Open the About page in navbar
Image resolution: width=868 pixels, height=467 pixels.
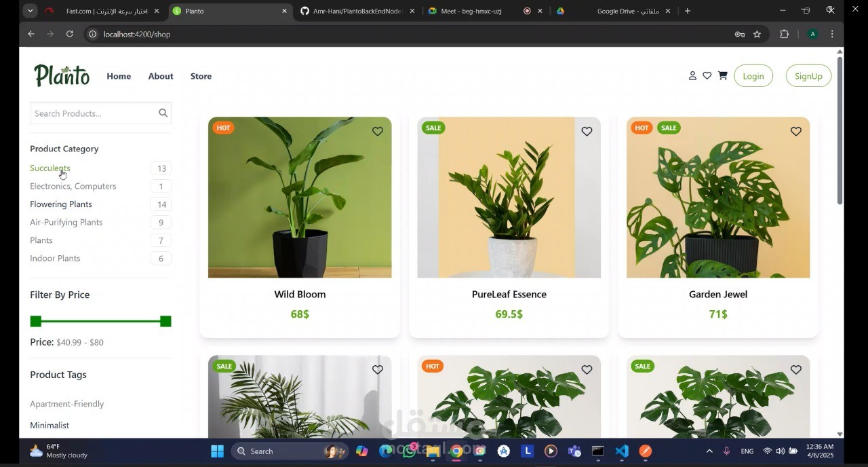click(x=161, y=76)
